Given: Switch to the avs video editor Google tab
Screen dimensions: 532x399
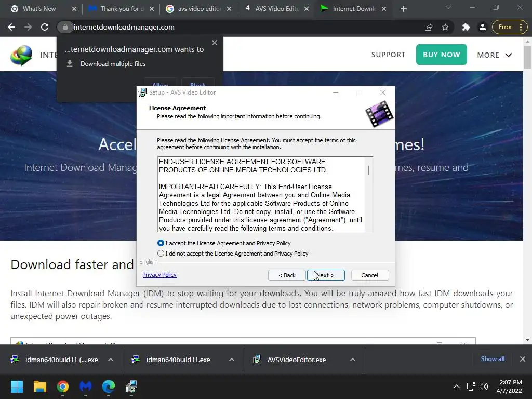Looking at the screenshot, I should coord(199,9).
